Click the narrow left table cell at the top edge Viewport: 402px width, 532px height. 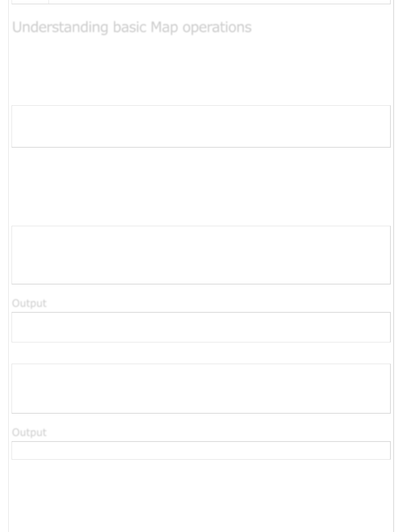click(30, 2)
